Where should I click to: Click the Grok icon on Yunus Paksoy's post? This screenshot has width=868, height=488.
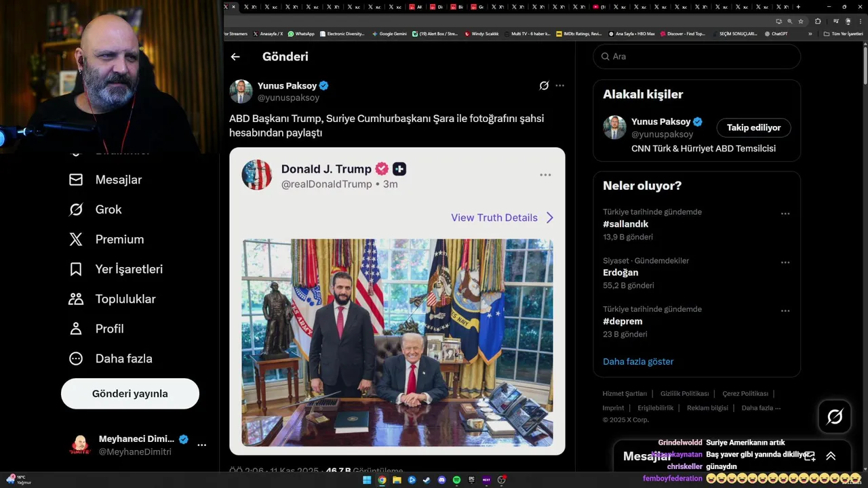click(544, 85)
